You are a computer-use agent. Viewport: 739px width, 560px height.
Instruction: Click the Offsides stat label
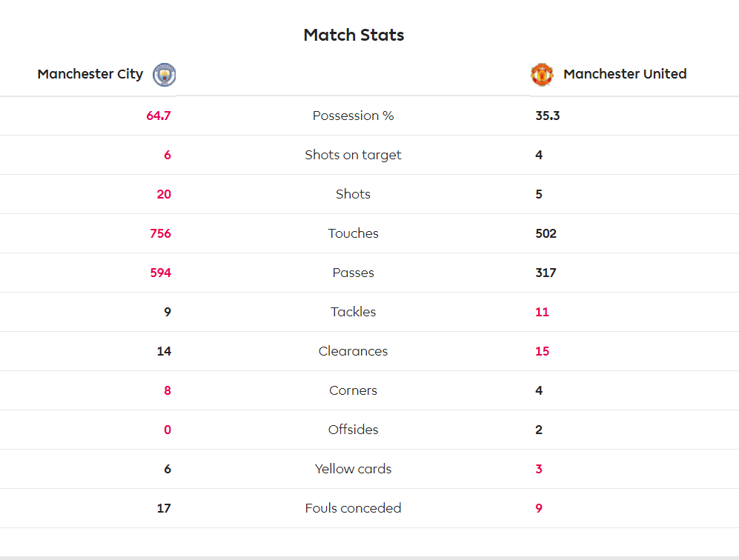click(353, 430)
